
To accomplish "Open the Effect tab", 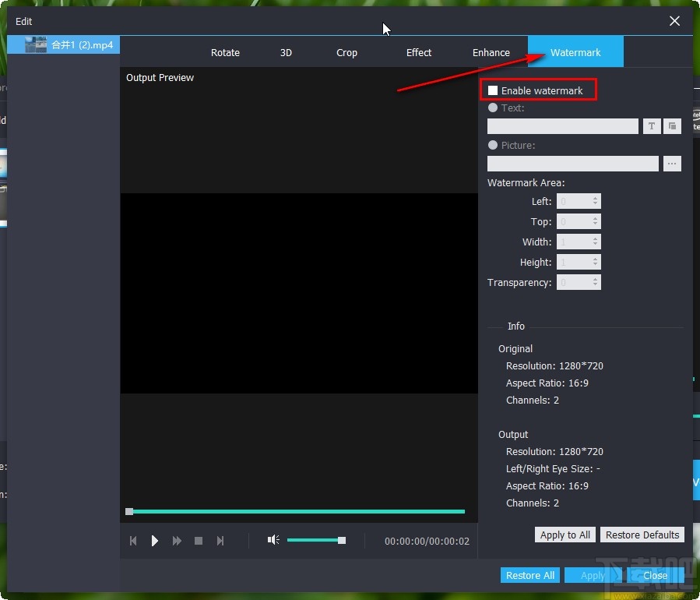I will pyautogui.click(x=418, y=52).
